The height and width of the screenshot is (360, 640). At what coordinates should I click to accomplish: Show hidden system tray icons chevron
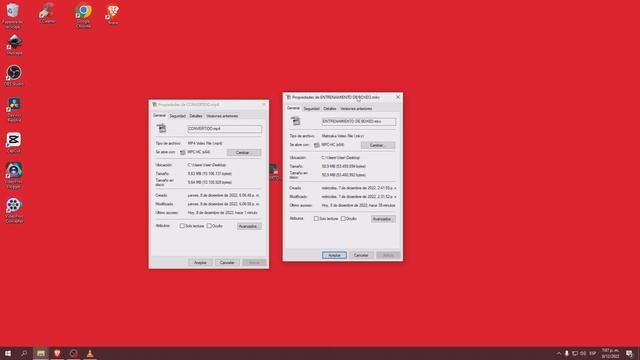click(559, 353)
